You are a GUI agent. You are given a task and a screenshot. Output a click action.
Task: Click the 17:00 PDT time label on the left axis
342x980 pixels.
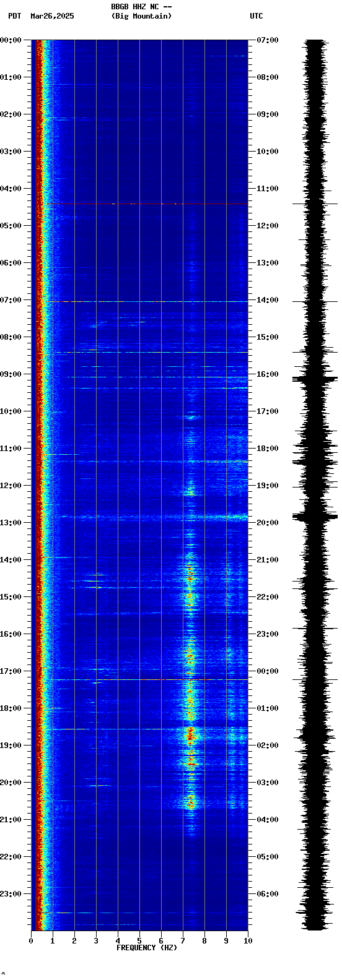[x=11, y=671]
